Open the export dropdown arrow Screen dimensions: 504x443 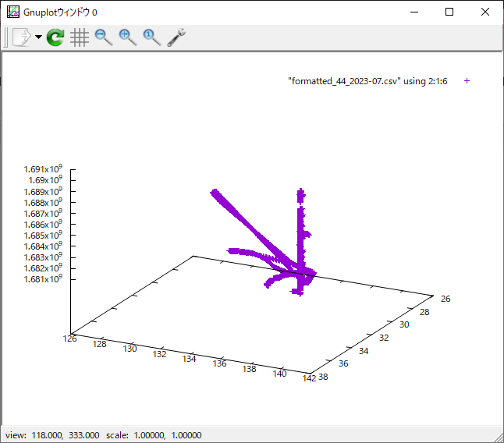38,37
